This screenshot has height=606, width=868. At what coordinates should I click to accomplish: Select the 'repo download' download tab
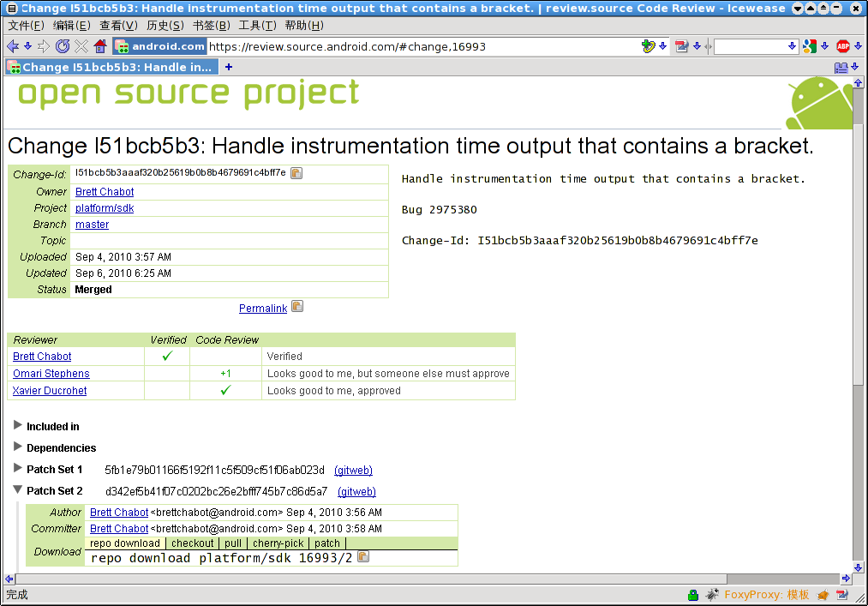125,543
